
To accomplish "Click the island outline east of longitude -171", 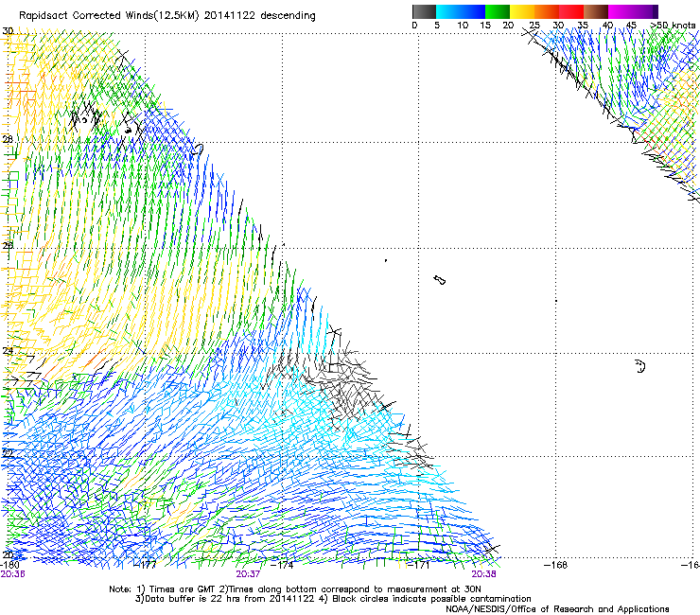I will pos(439,280).
